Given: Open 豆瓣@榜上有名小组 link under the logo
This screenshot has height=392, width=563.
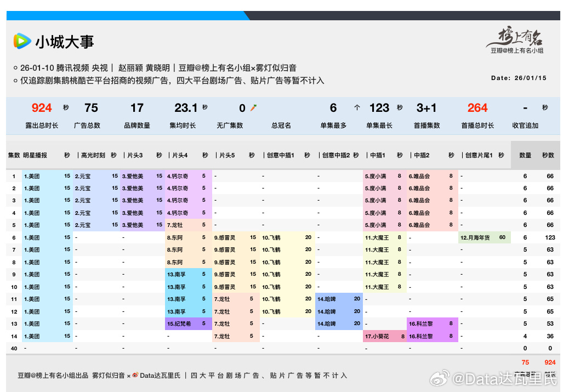Looking at the screenshot, I should coord(516,50).
